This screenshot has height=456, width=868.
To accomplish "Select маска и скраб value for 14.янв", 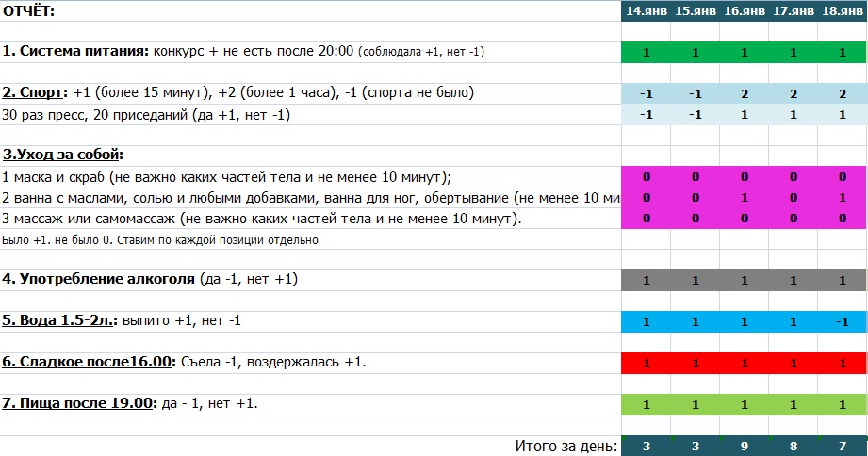I will (x=646, y=176).
